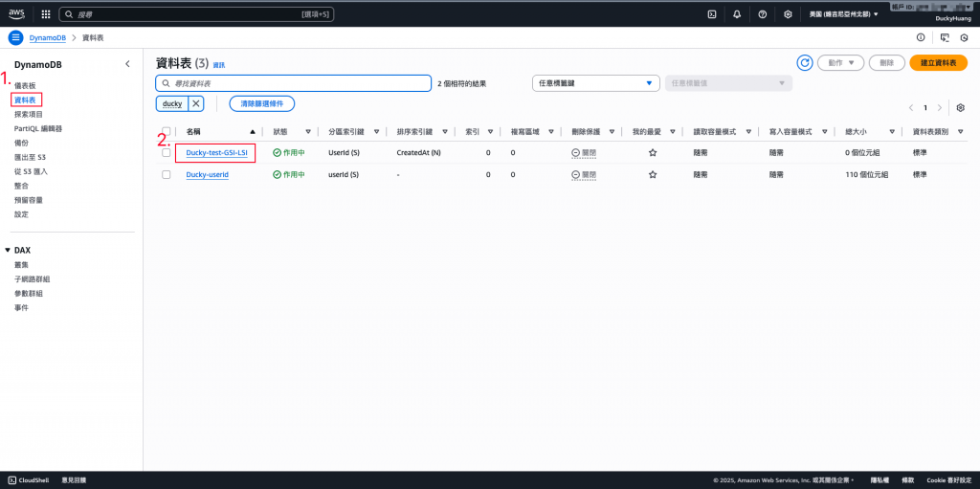Remove the ducky filter chip
980x489 pixels.
195,103
